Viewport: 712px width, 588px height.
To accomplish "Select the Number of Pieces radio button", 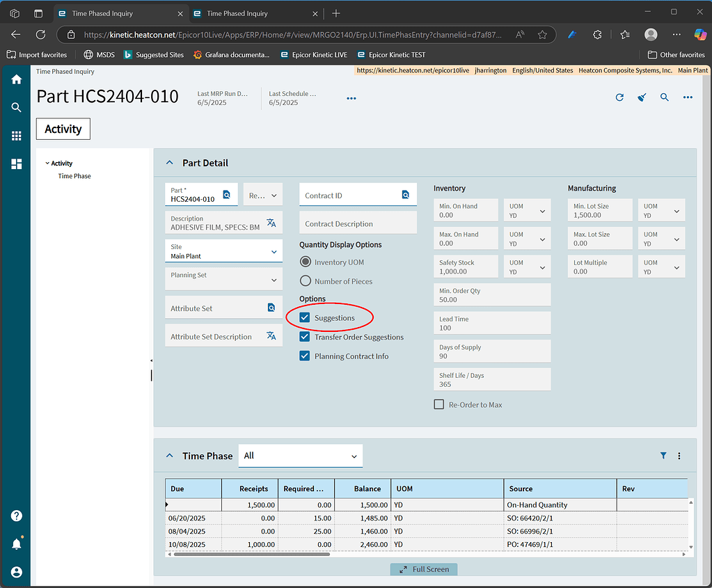I will (x=304, y=280).
